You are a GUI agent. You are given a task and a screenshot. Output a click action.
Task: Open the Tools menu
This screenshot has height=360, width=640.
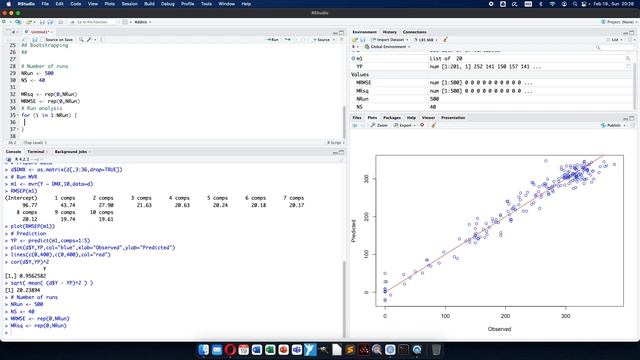click(206, 4)
